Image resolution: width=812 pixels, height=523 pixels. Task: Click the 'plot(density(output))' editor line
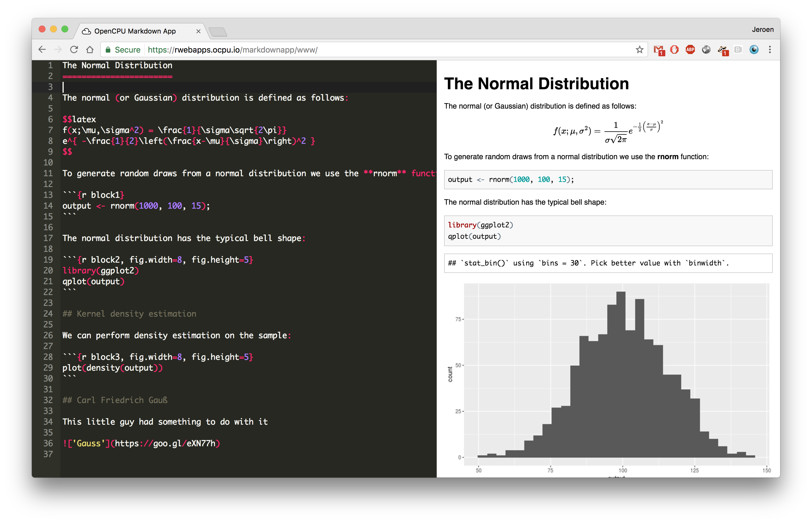[112, 368]
